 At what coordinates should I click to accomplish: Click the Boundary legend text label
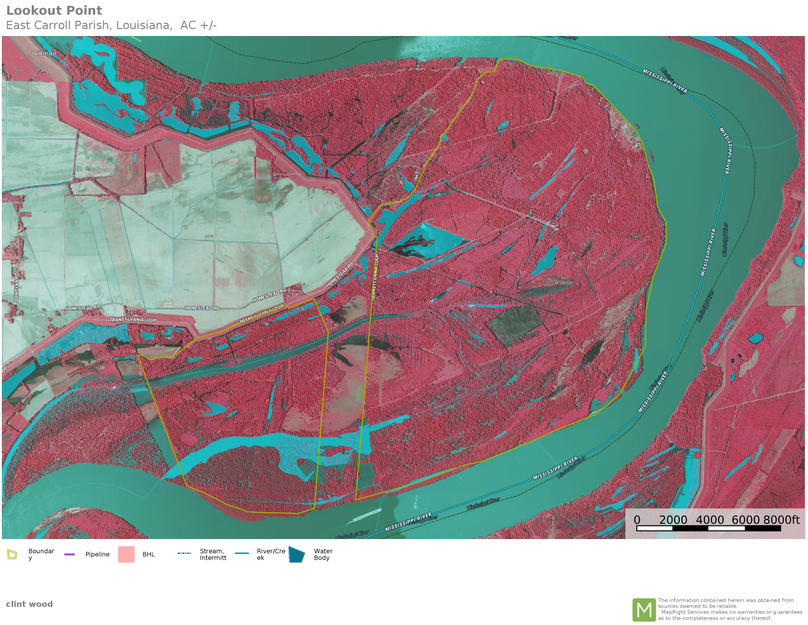(x=41, y=554)
